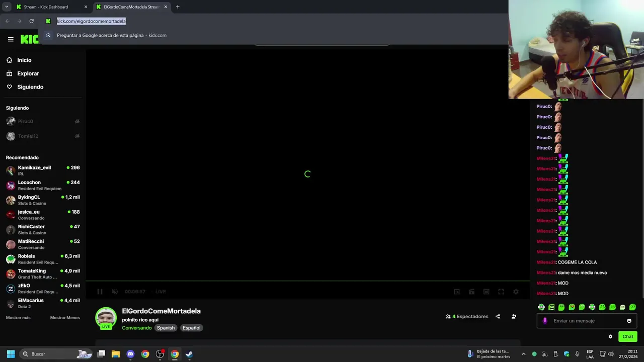644x362 pixels.
Task: Open the Kick hamburger menu
Action: tap(11, 39)
